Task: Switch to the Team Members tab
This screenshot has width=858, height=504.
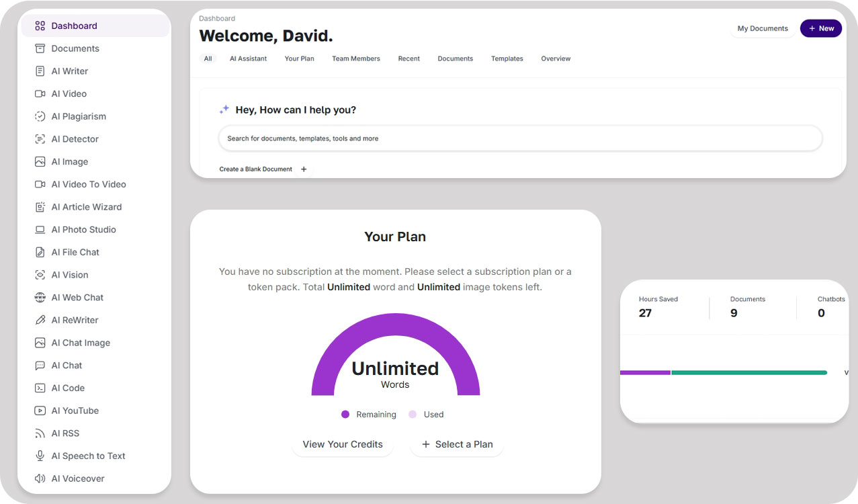Action: tap(356, 58)
